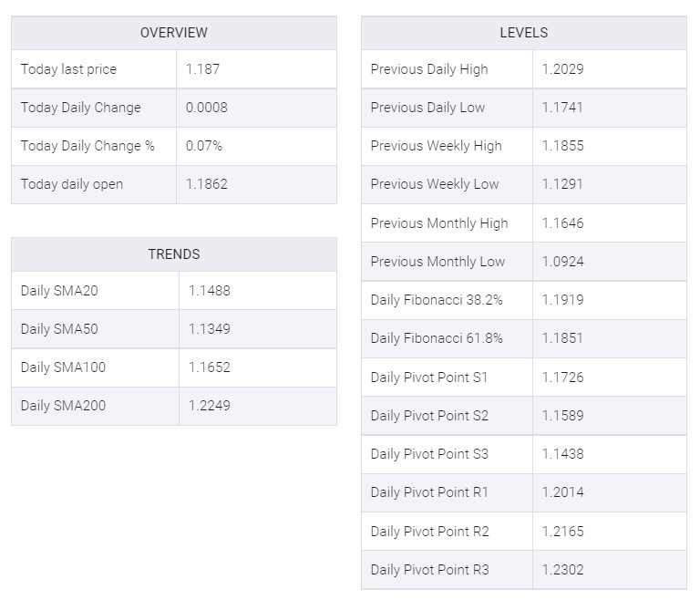Click the Daily Pivot Point R2 value 1.2165

click(562, 532)
